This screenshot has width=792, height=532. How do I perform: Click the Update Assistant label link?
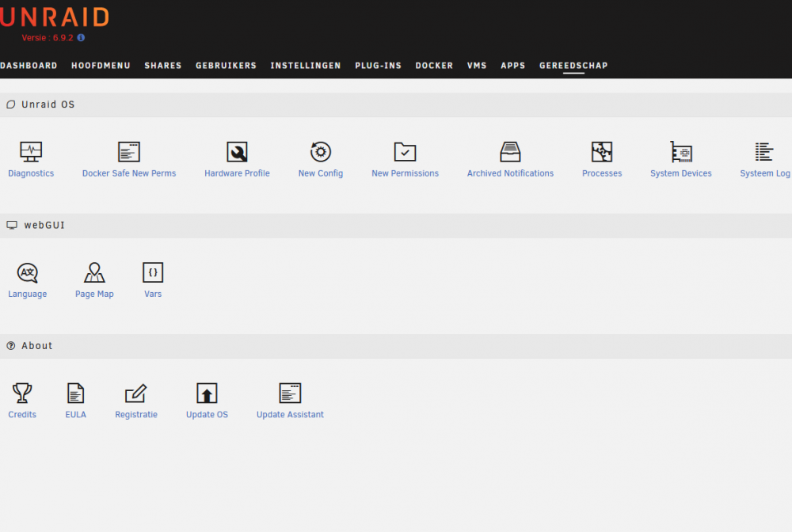coord(290,414)
